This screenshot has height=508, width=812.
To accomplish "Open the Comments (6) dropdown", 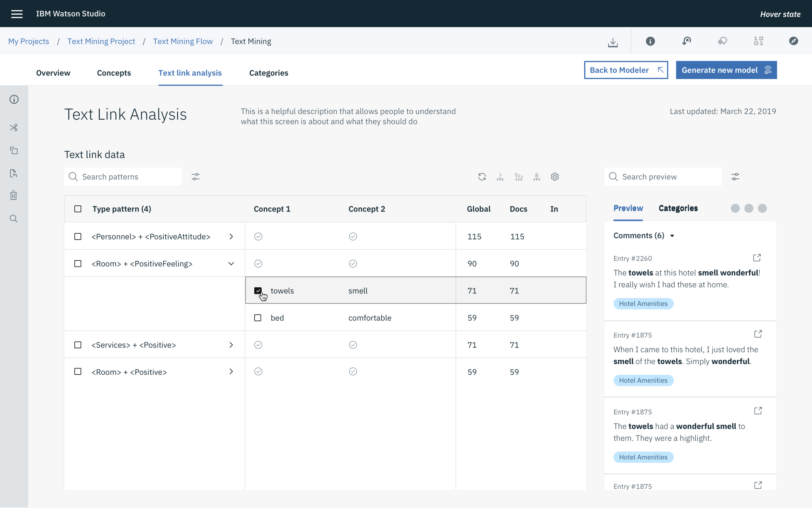I will (x=643, y=236).
